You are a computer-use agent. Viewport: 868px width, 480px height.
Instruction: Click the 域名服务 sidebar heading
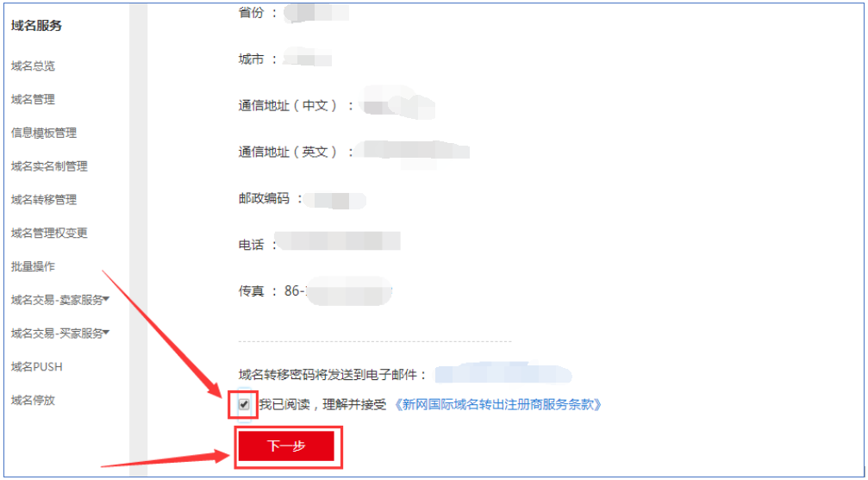click(x=36, y=26)
